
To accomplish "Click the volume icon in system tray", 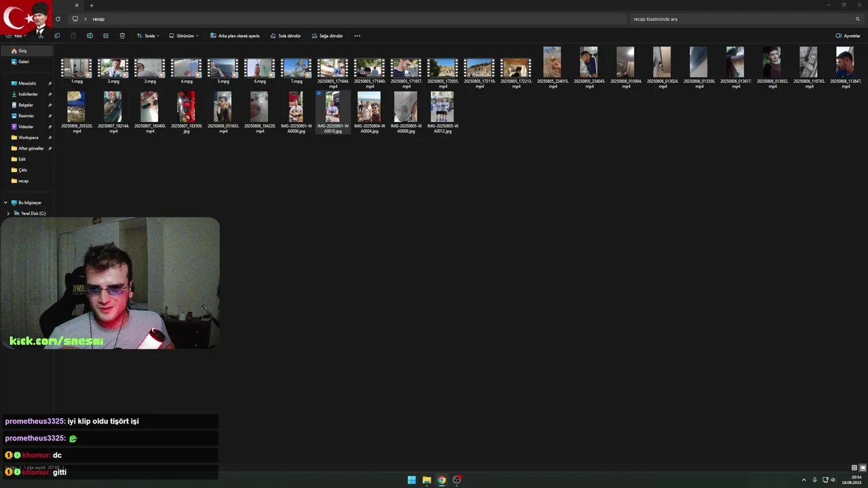I will tap(833, 480).
